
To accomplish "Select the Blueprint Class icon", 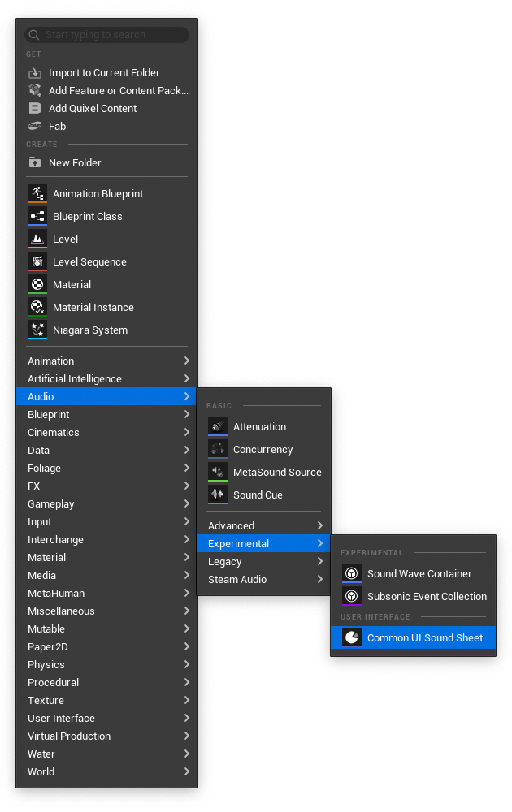I will (37, 216).
